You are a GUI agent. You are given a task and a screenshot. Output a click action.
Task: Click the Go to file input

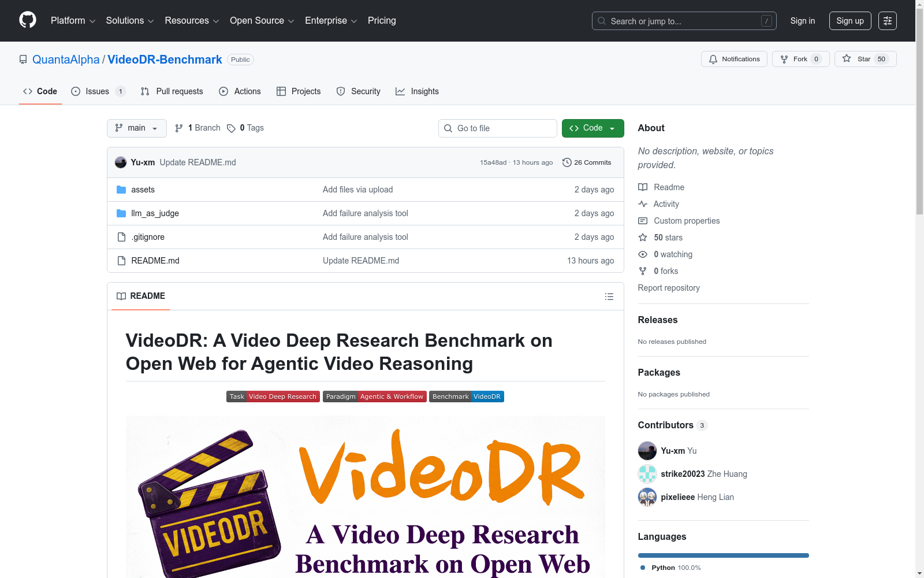(x=498, y=128)
